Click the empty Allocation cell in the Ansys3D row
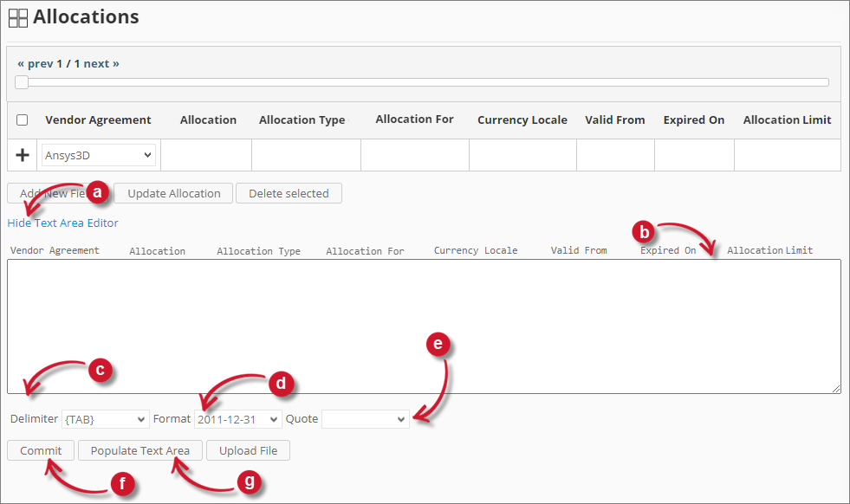The height and width of the screenshot is (504, 850). click(206, 156)
